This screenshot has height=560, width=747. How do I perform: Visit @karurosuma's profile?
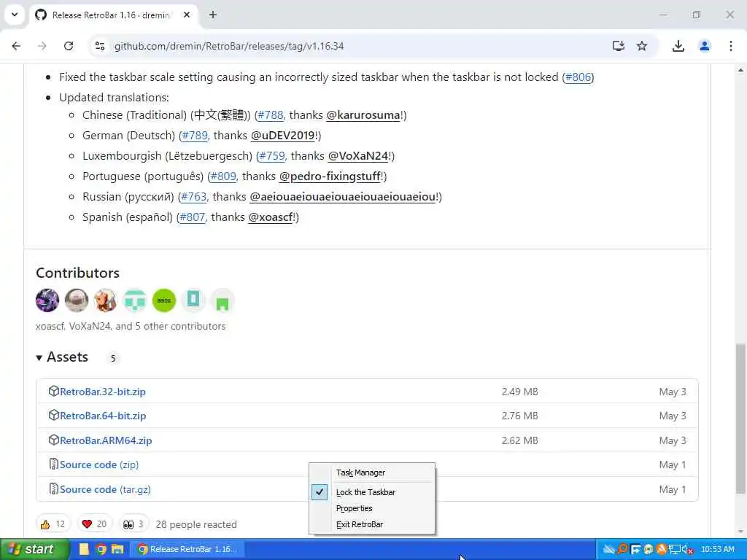coord(363,115)
